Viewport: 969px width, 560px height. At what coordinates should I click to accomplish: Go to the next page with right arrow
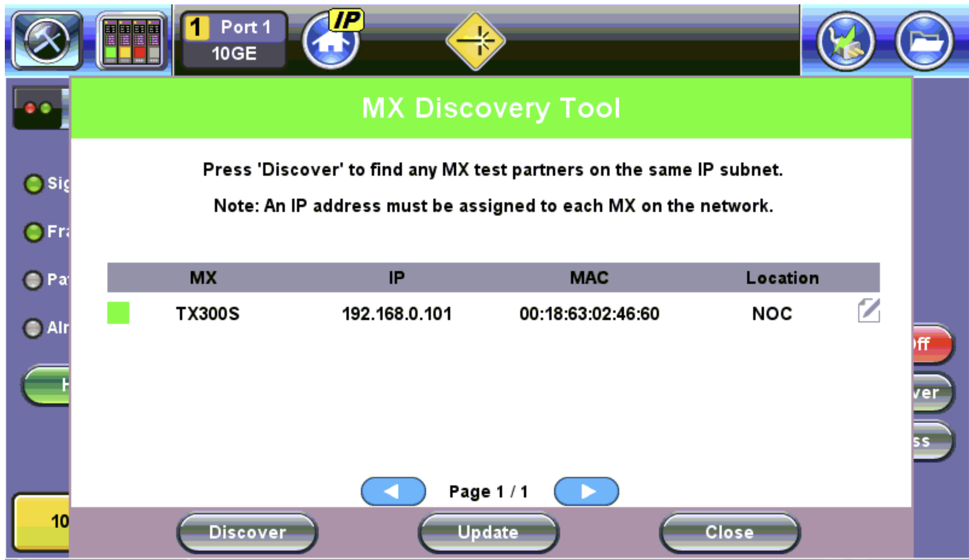click(587, 491)
